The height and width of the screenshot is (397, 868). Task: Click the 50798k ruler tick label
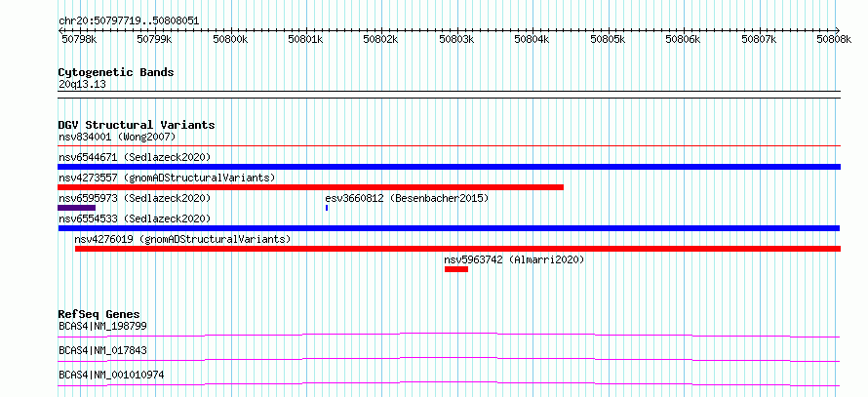pyautogui.click(x=79, y=39)
